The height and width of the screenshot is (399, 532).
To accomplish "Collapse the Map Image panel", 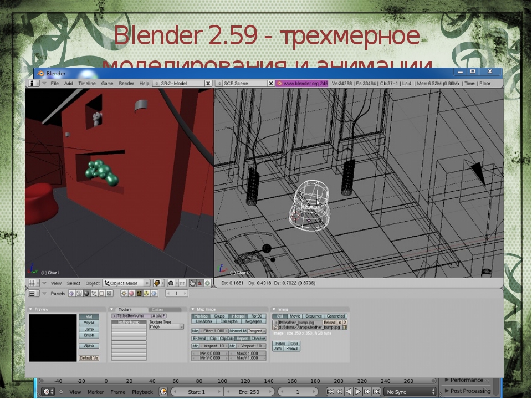I will [193, 309].
